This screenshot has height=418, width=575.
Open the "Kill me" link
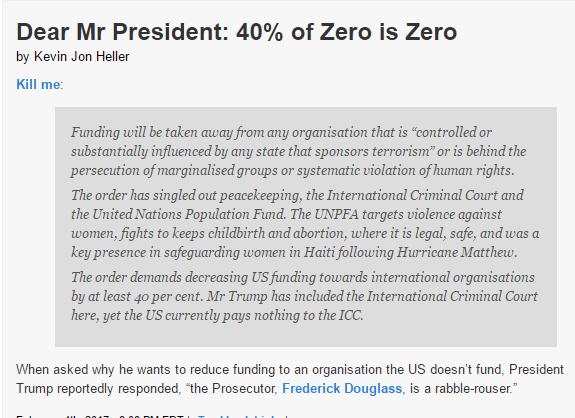(38, 84)
